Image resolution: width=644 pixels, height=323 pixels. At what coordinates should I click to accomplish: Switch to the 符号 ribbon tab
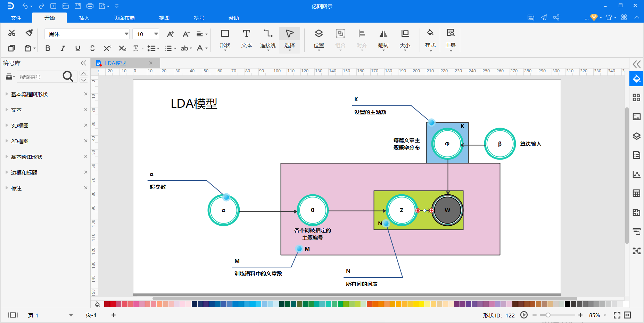(x=199, y=18)
